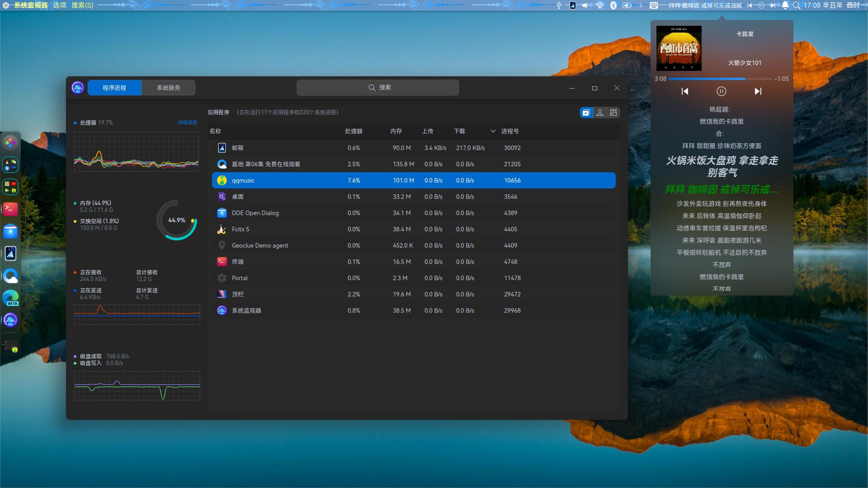Pause the song in music popup
Screen dimensions: 868x488
click(x=722, y=91)
